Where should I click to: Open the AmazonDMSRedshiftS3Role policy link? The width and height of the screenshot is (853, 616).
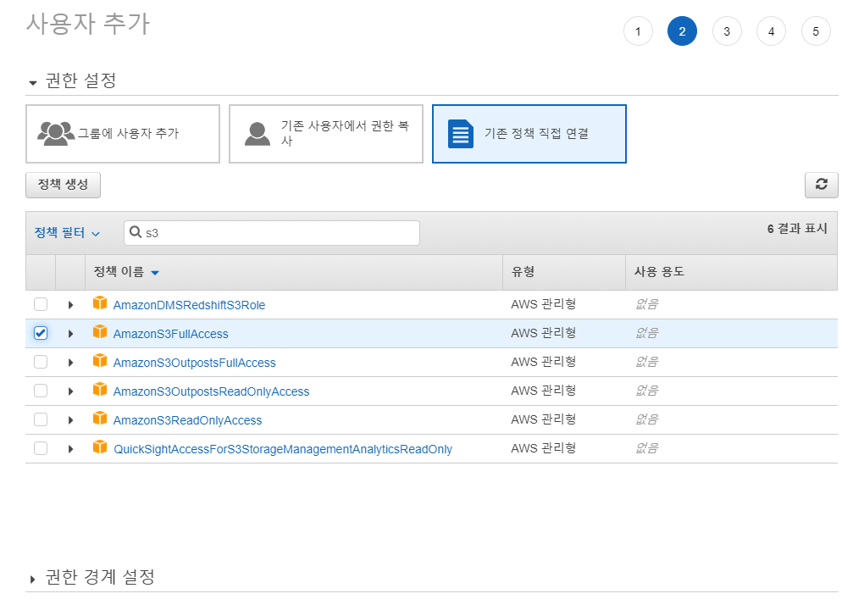[189, 305]
